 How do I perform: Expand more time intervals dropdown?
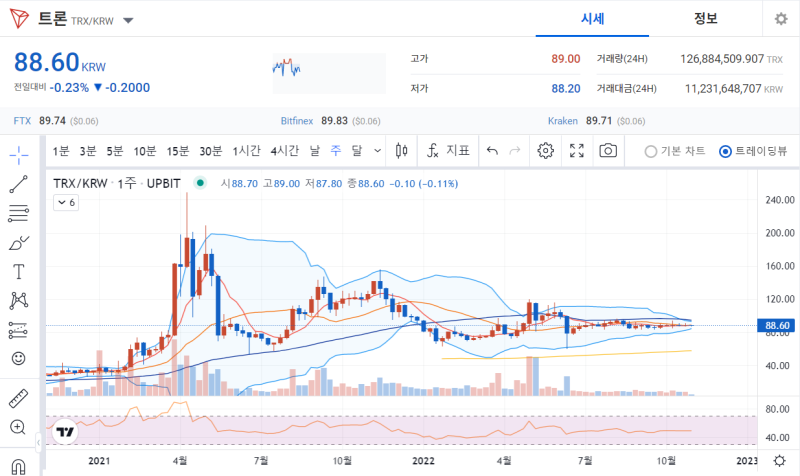point(378,151)
